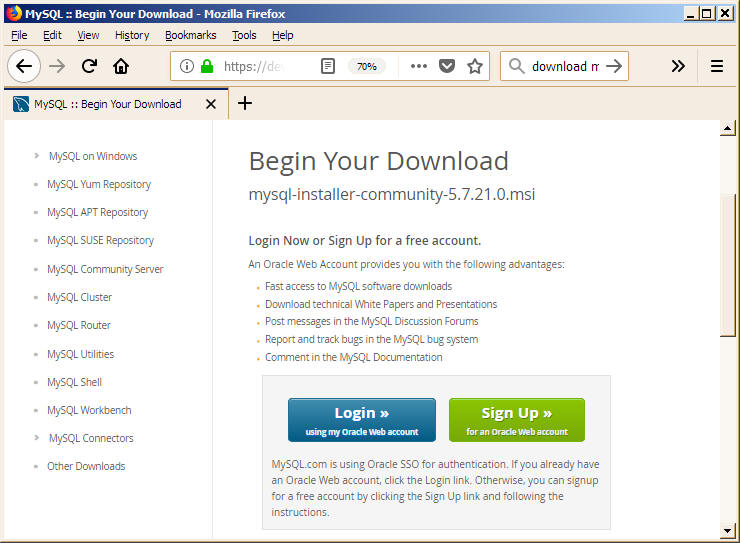Click Login using my Oracle Web account

click(x=362, y=420)
